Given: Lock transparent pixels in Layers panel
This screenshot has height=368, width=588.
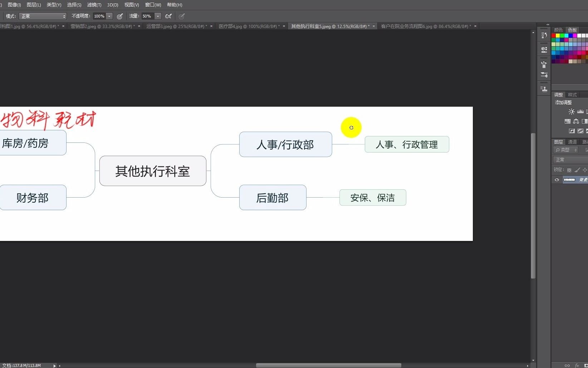Looking at the screenshot, I should (569, 170).
